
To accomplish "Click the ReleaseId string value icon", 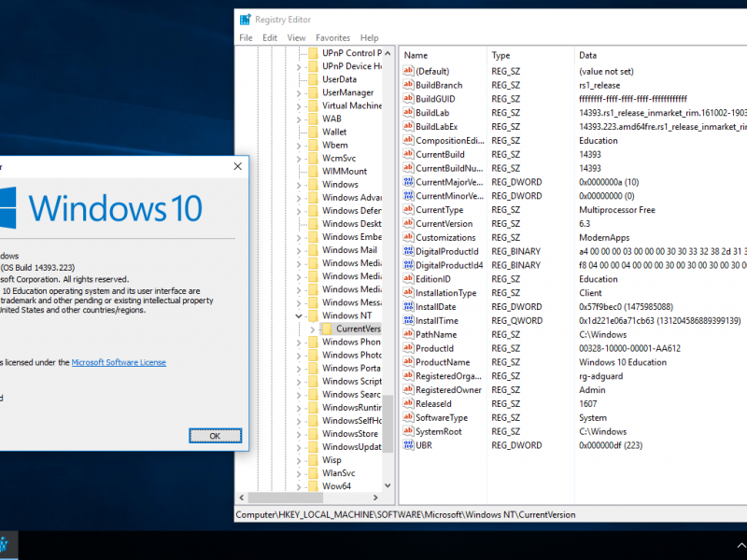I will pyautogui.click(x=408, y=403).
